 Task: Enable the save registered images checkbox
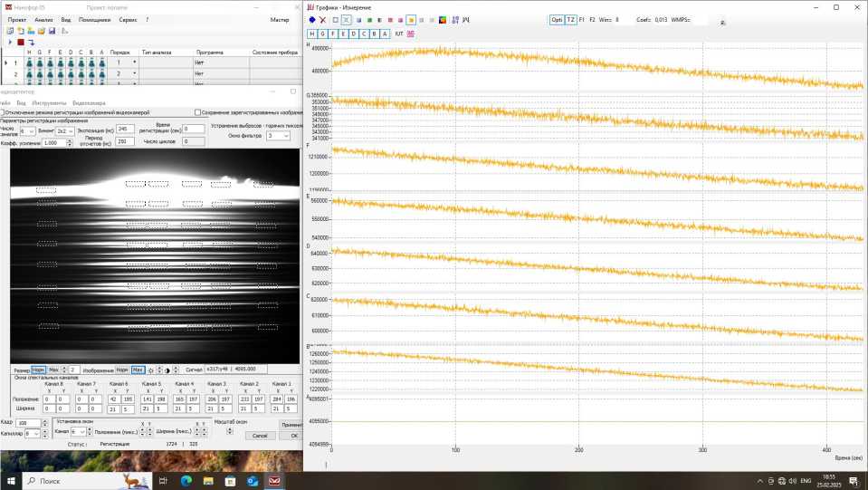click(198, 112)
